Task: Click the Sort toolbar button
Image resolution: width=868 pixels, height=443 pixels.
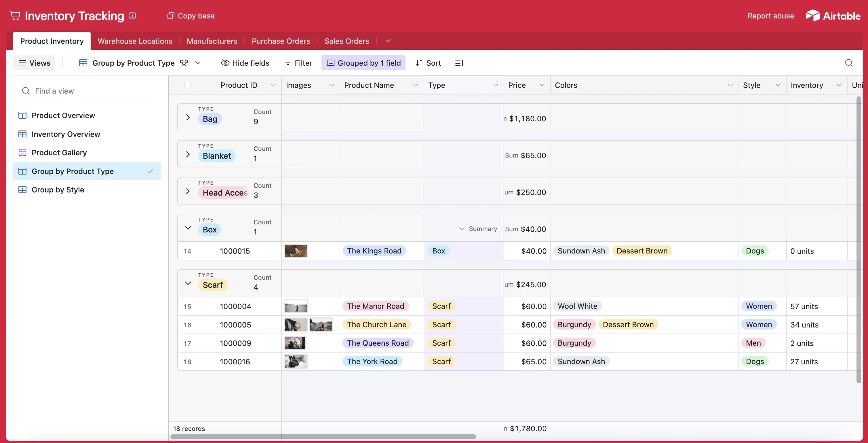Action: [x=428, y=63]
